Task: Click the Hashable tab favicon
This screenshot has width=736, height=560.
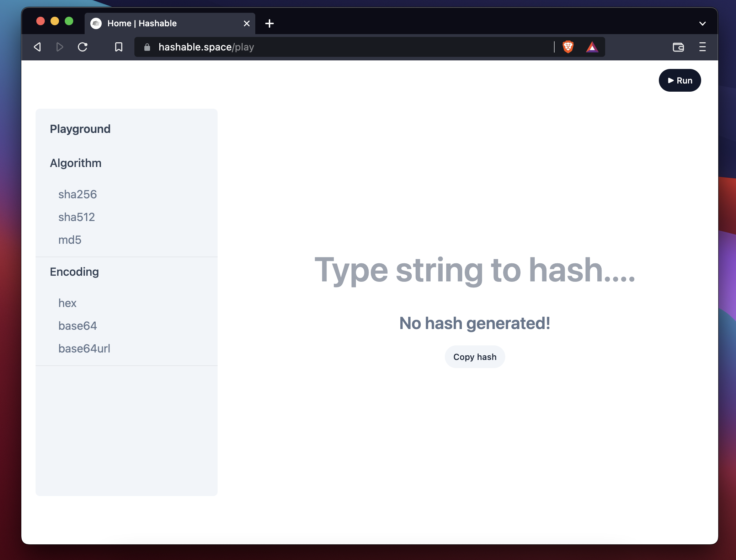Action: point(96,23)
